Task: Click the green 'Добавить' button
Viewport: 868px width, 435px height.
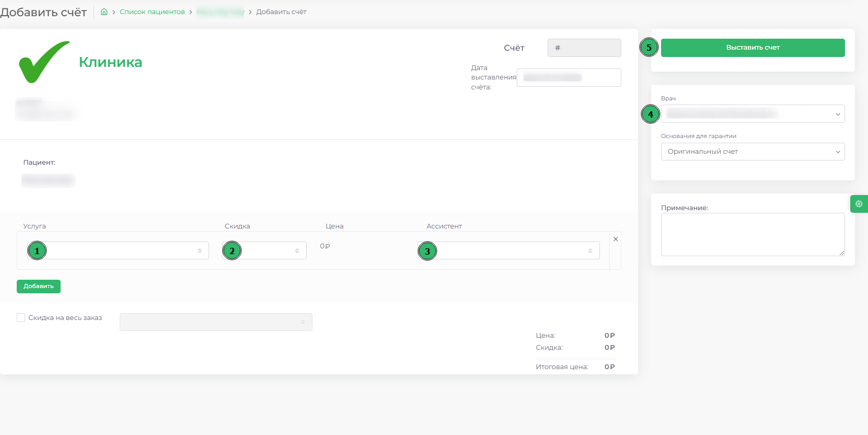Action: tap(39, 287)
